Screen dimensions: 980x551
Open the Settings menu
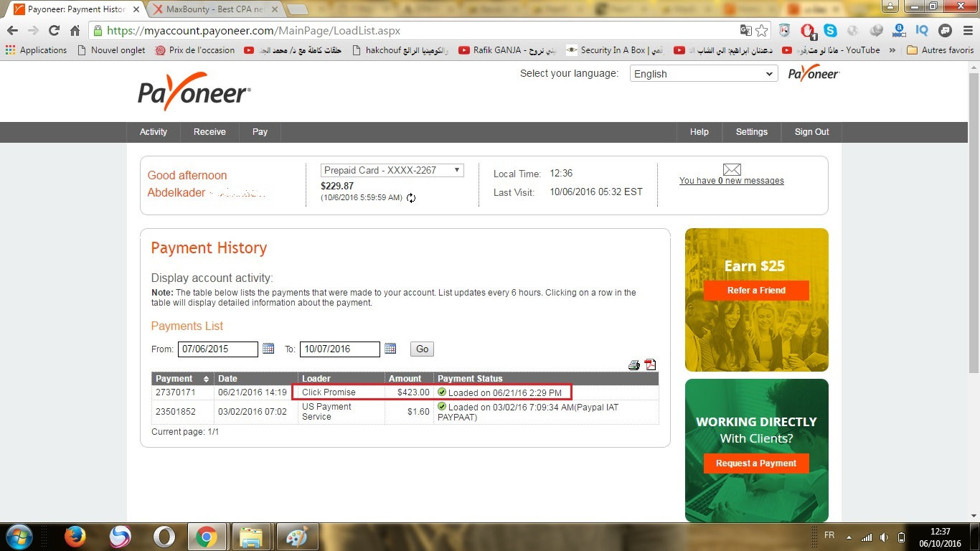752,132
